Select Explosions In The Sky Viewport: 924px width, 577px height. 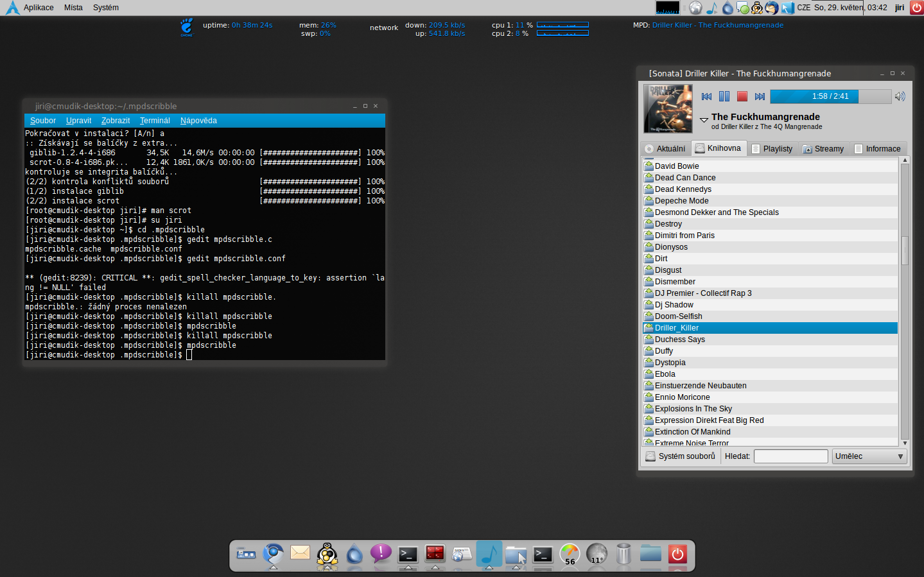tap(770, 408)
